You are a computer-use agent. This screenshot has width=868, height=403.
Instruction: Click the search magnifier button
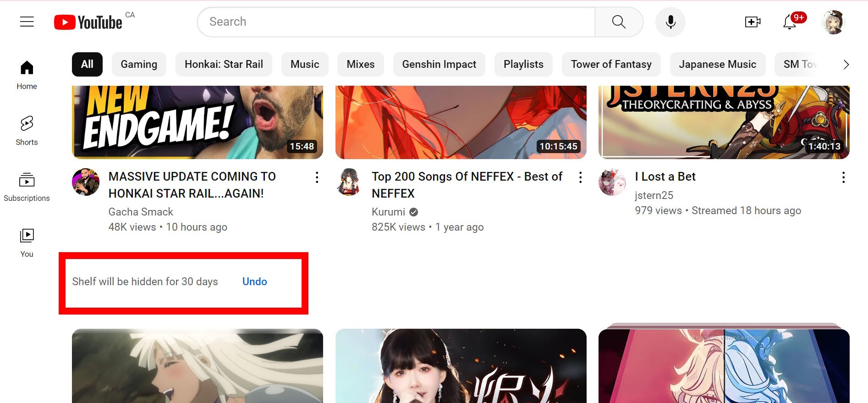click(619, 22)
